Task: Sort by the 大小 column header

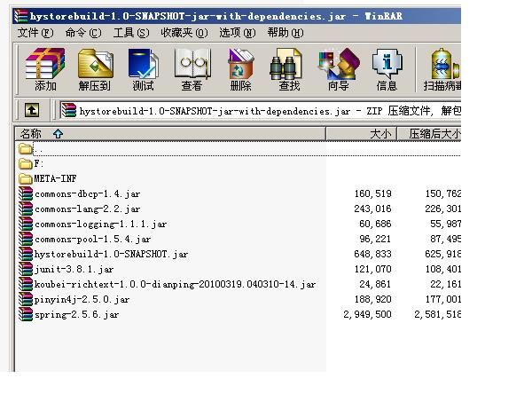Action: coord(362,133)
